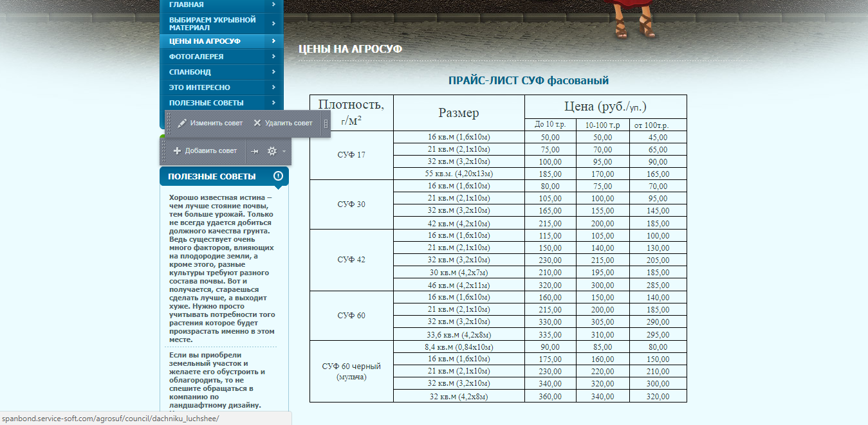Click the от 100т.р. subheader
Viewport: 868px width, 425px height.
pyautogui.click(x=658, y=125)
